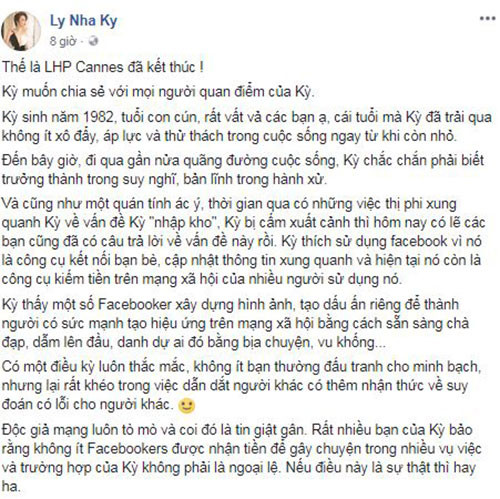Viewport: 500px width, 499px height.
Task: Click the word 'Facebookers' near the post's end
Action: click(x=127, y=449)
